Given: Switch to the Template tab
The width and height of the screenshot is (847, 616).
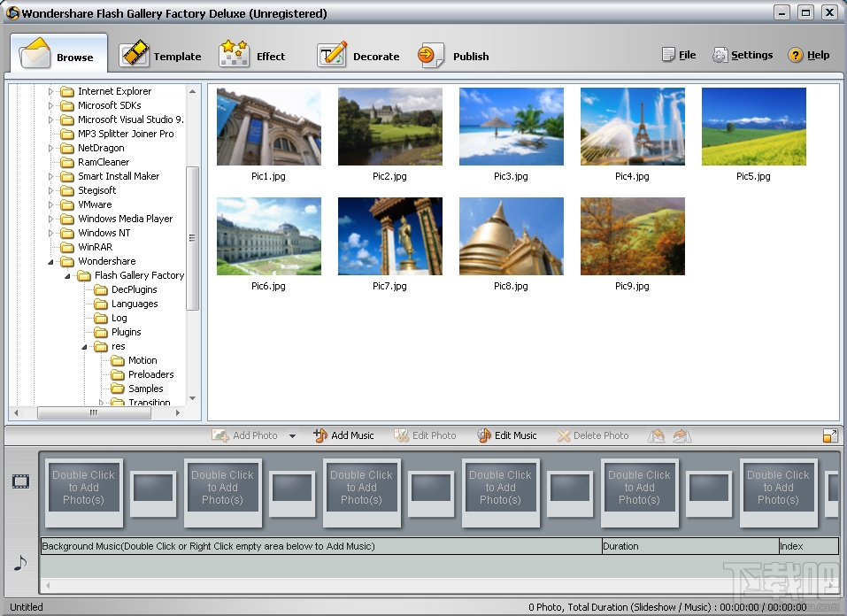Looking at the screenshot, I should click(161, 56).
